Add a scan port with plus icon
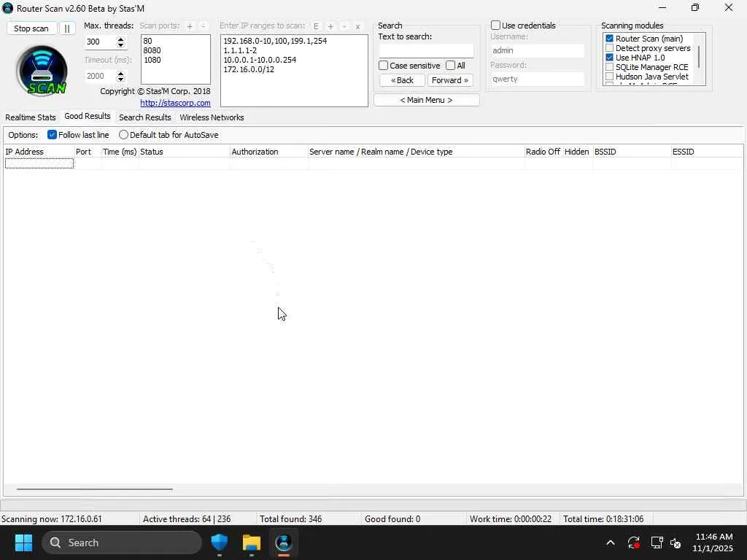This screenshot has width=747, height=560. 190,26
